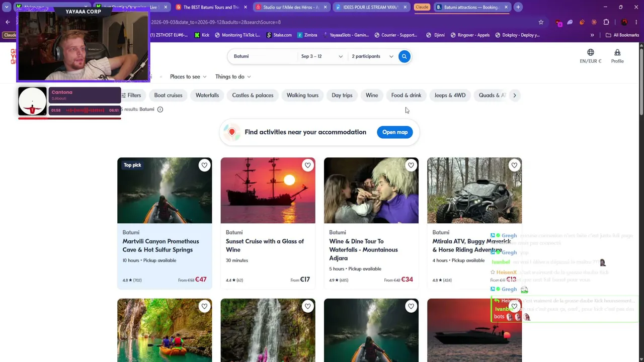
Task: Close The BEST Batumi Tours tab
Action: click(246, 7)
